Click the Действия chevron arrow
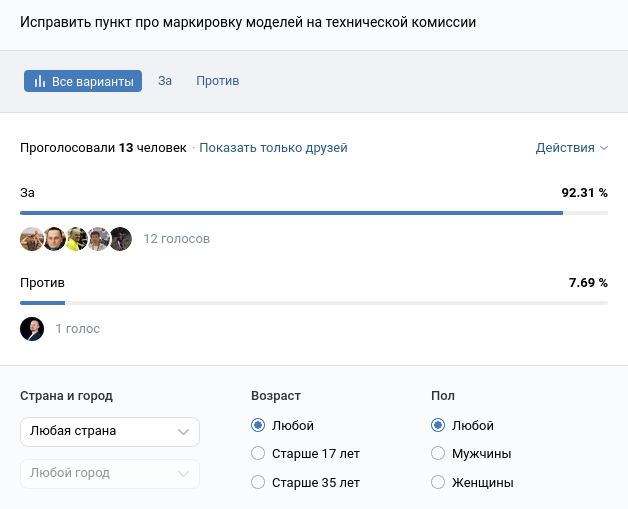The image size is (628, 509). click(604, 148)
